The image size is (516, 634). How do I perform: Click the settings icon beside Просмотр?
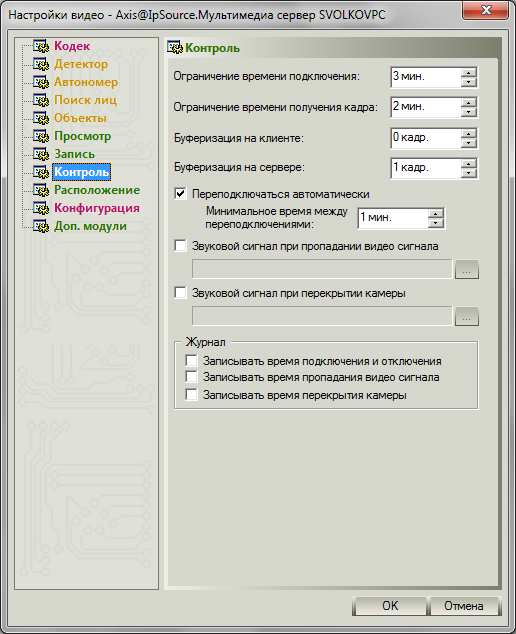(x=41, y=136)
